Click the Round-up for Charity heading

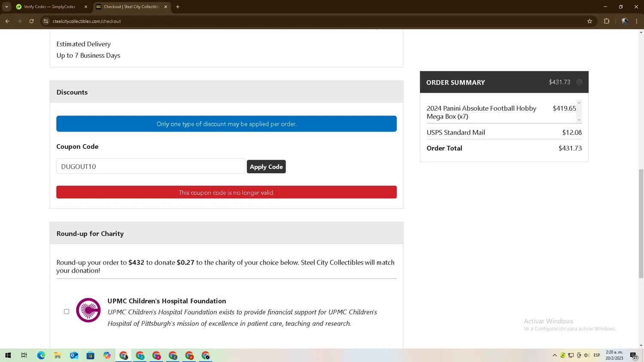point(90,233)
